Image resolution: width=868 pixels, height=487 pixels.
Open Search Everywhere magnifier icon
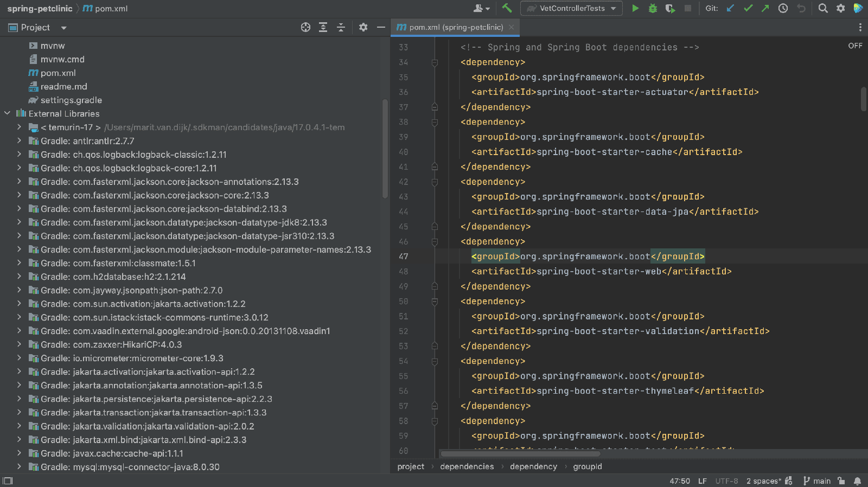(x=823, y=8)
